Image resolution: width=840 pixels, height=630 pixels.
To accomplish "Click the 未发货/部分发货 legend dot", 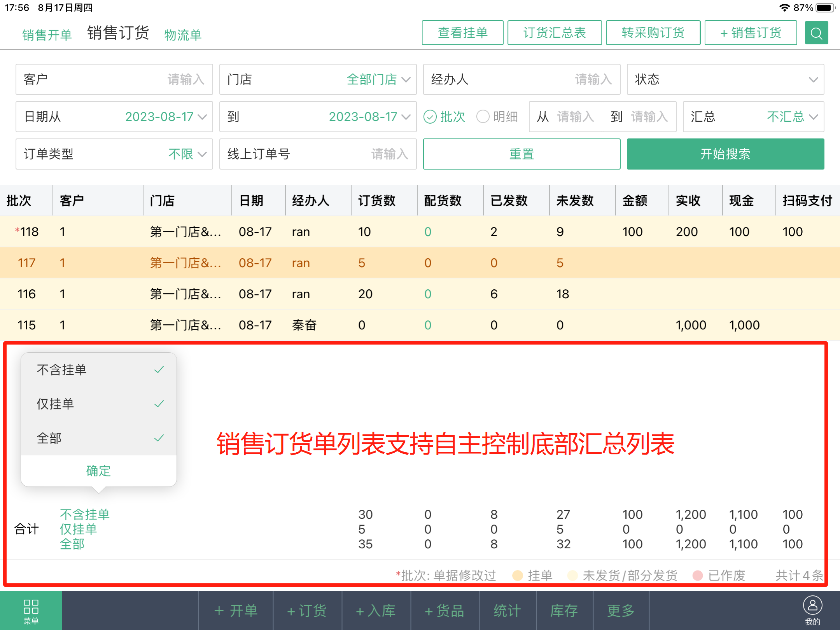I will coord(572,575).
